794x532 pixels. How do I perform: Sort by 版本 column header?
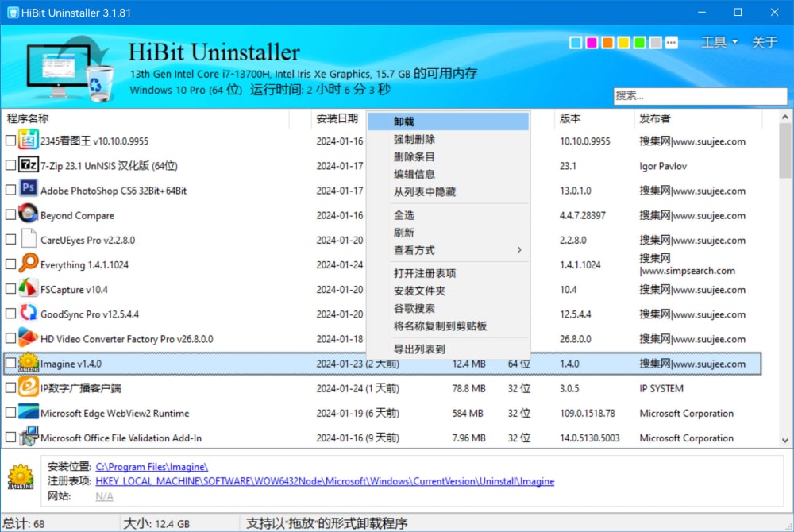coord(593,118)
